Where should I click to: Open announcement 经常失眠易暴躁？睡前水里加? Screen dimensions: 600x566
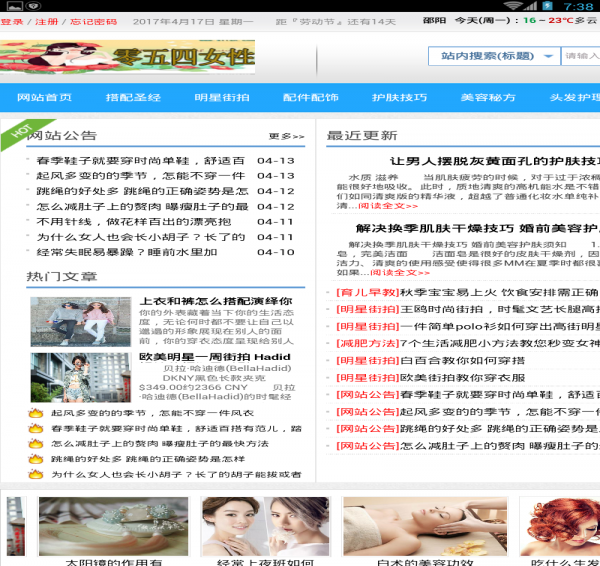tap(127, 253)
